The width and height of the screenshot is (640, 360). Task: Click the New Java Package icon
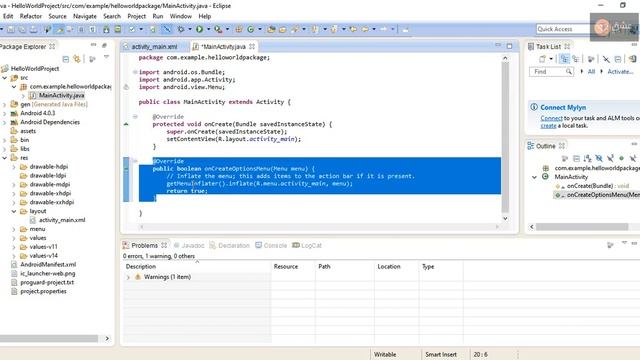point(238,29)
